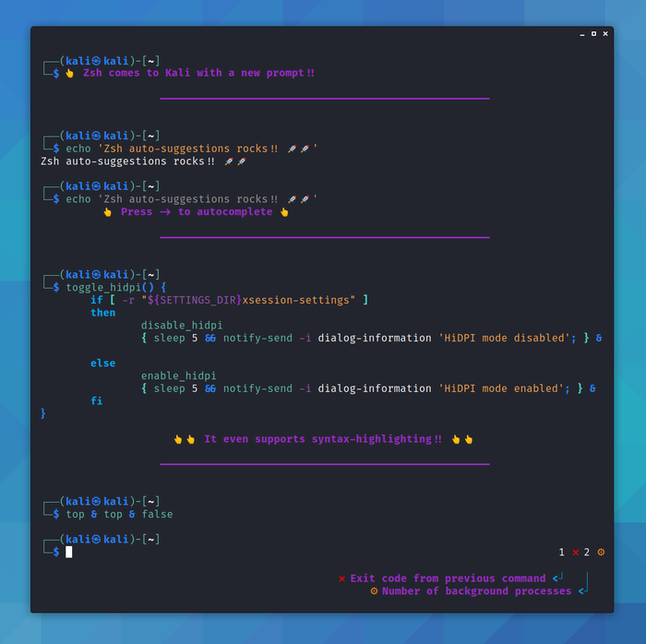
Task: Click the hand emoji before 'Press'
Action: [108, 212]
